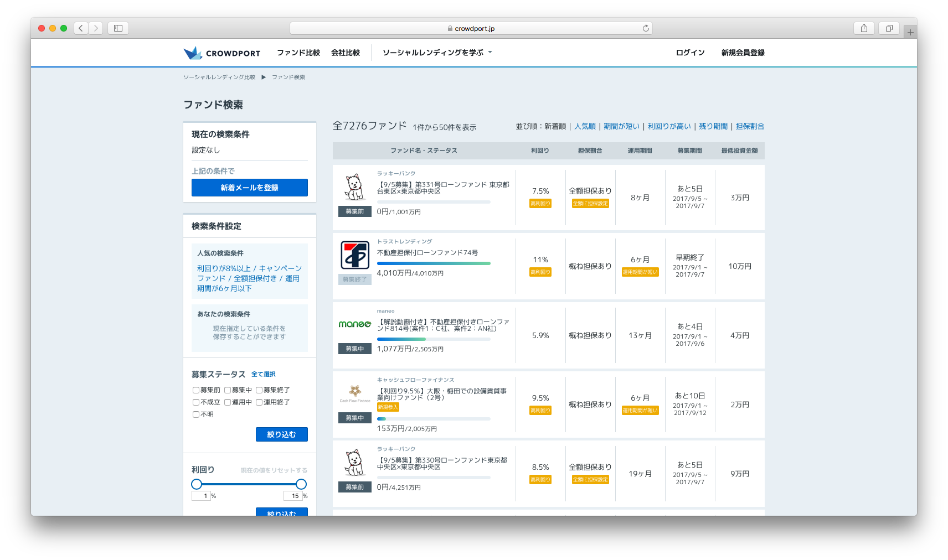Click the Safari back navigation arrow

click(81, 28)
